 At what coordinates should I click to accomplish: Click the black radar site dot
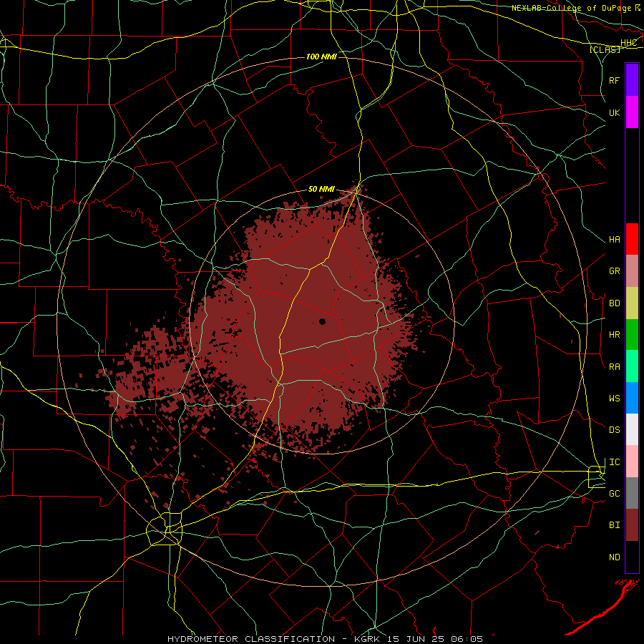click(x=322, y=321)
